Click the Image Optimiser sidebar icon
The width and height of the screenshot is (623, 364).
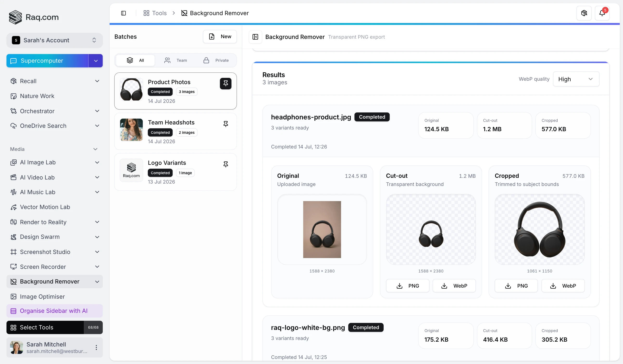pos(13,296)
